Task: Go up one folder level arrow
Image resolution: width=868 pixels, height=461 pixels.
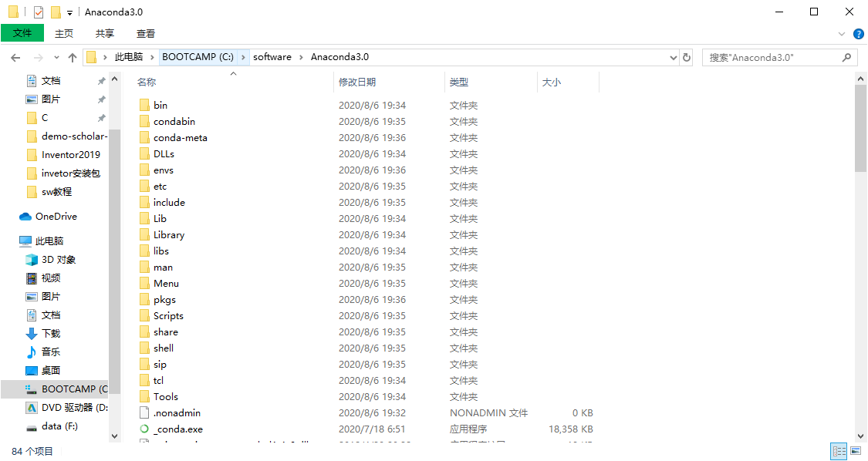Action: pos(73,58)
